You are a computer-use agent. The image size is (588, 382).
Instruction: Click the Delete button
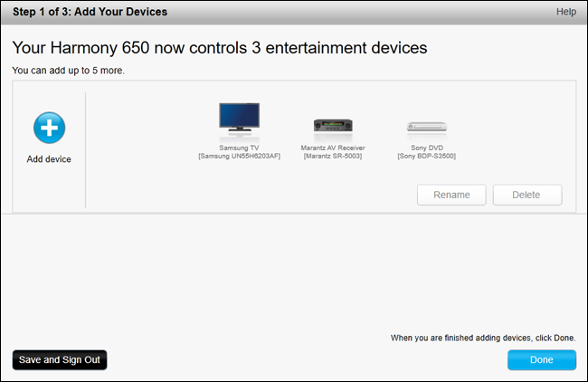coord(527,195)
